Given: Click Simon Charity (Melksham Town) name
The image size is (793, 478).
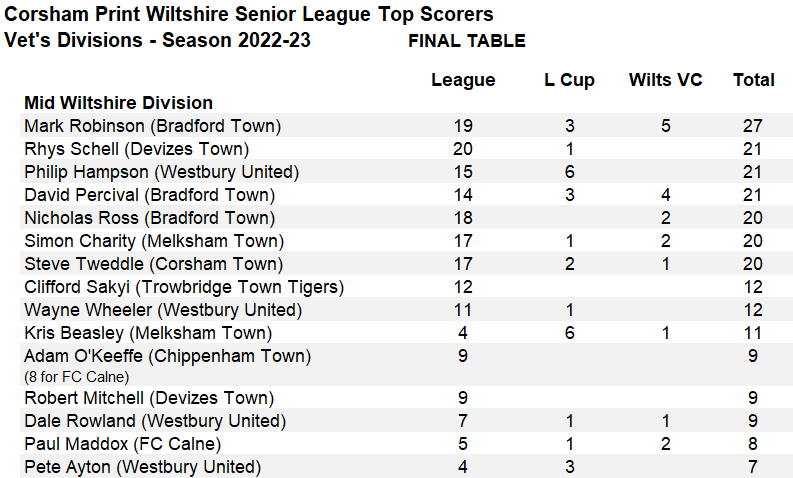Looking at the screenshot, I should [154, 241].
